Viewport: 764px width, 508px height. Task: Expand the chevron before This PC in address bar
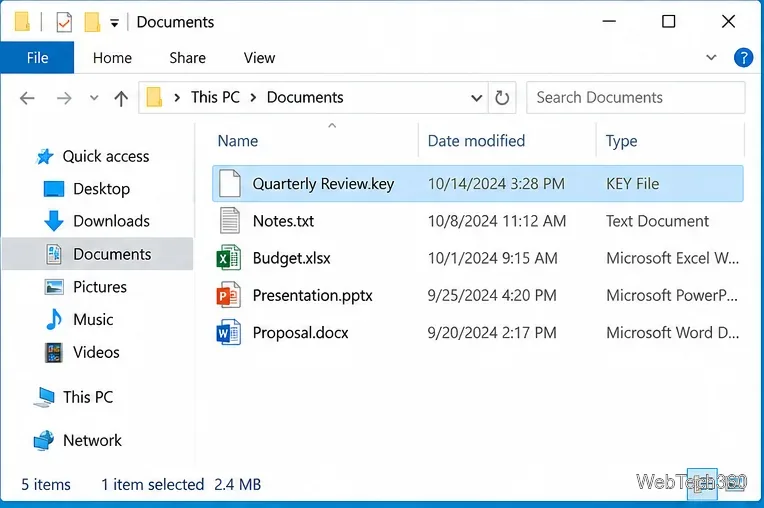tap(177, 97)
